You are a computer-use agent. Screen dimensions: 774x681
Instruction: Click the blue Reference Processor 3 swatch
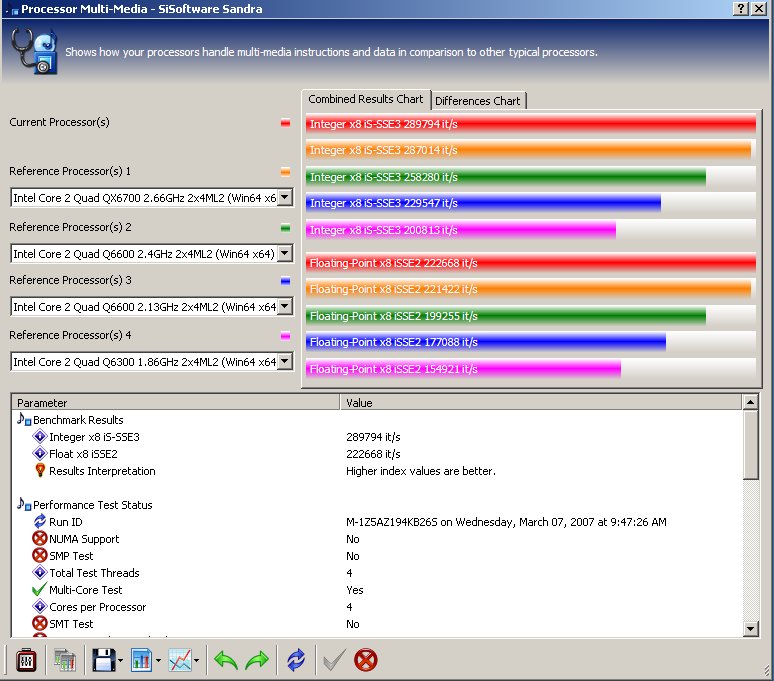click(x=285, y=281)
